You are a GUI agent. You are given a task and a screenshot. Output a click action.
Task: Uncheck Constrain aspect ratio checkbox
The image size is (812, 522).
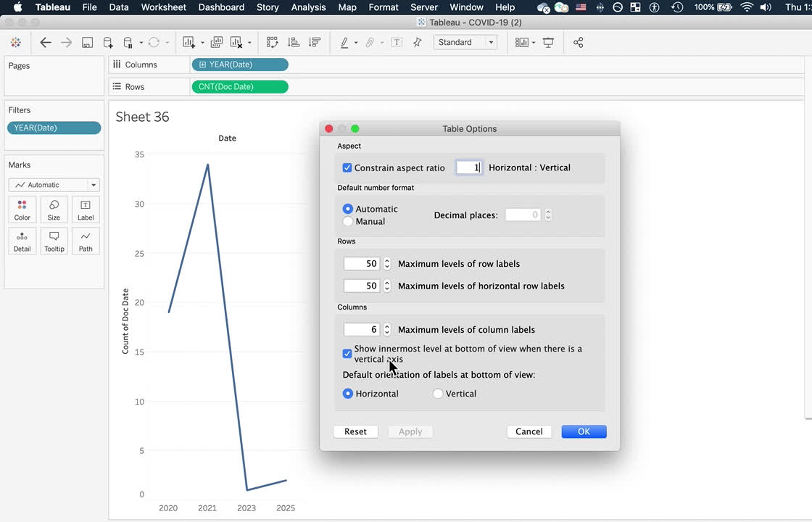click(x=347, y=167)
